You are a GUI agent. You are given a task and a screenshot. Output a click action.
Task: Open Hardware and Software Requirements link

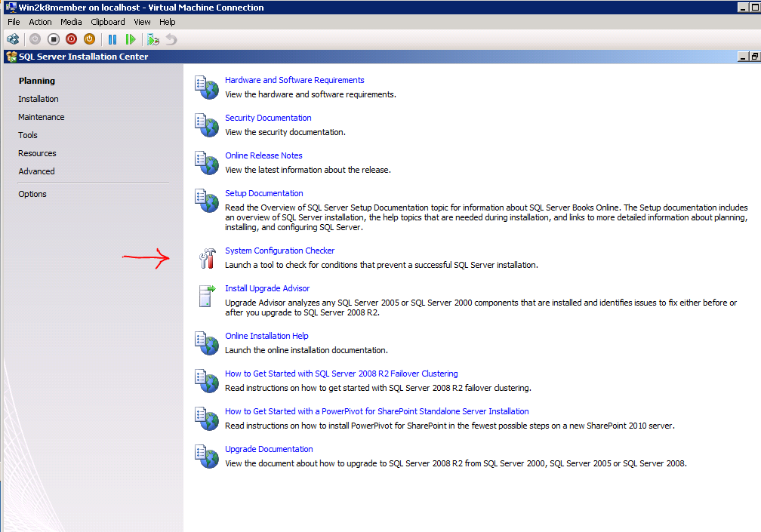tap(294, 80)
